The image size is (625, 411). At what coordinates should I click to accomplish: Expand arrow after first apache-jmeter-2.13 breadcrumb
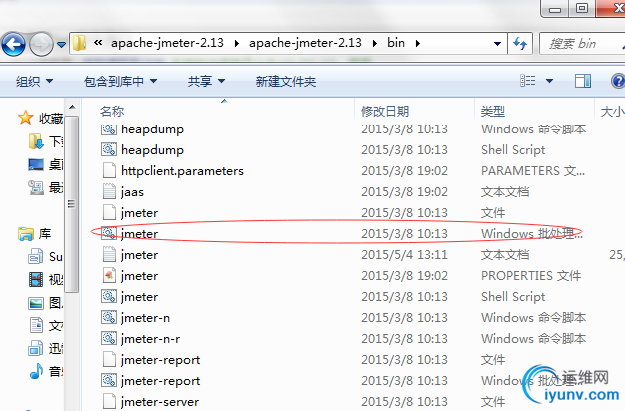coord(237,43)
